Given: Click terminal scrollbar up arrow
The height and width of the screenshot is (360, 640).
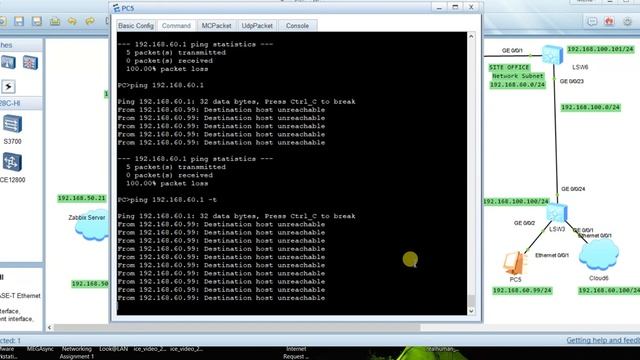Looking at the screenshot, I should click(x=471, y=36).
